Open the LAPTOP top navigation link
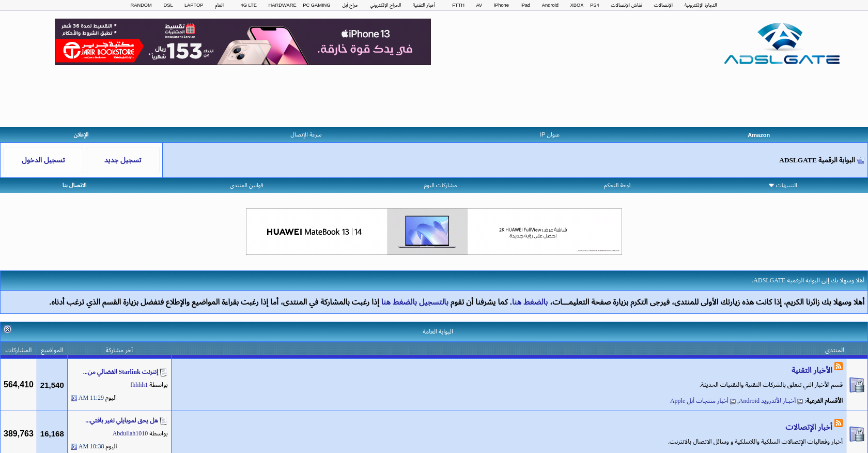Screen dimensions: 868x453 tap(194, 5)
